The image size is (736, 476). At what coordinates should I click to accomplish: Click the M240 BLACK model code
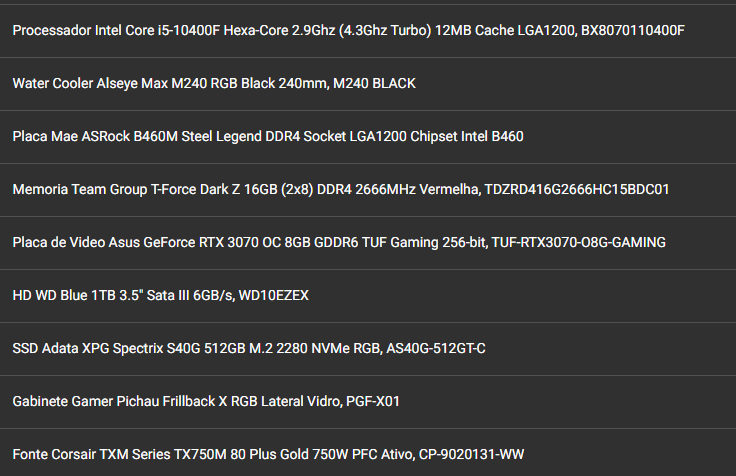(374, 84)
